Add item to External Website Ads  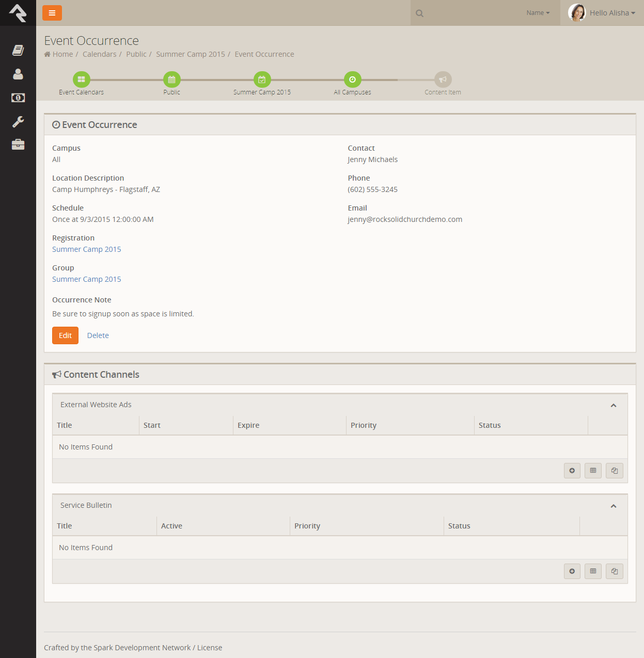pyautogui.click(x=572, y=471)
